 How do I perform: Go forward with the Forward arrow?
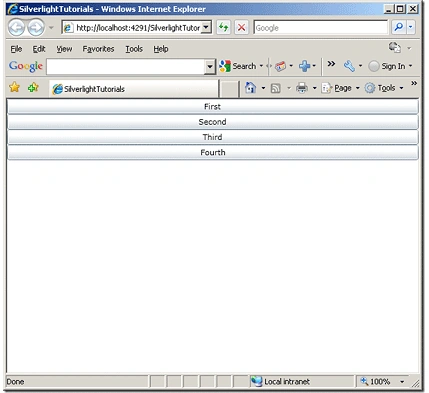click(36, 27)
